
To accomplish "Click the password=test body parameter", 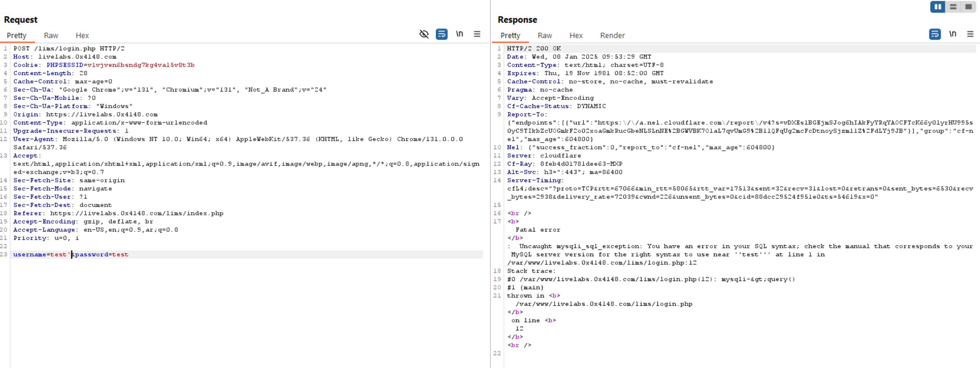I will (x=101, y=255).
